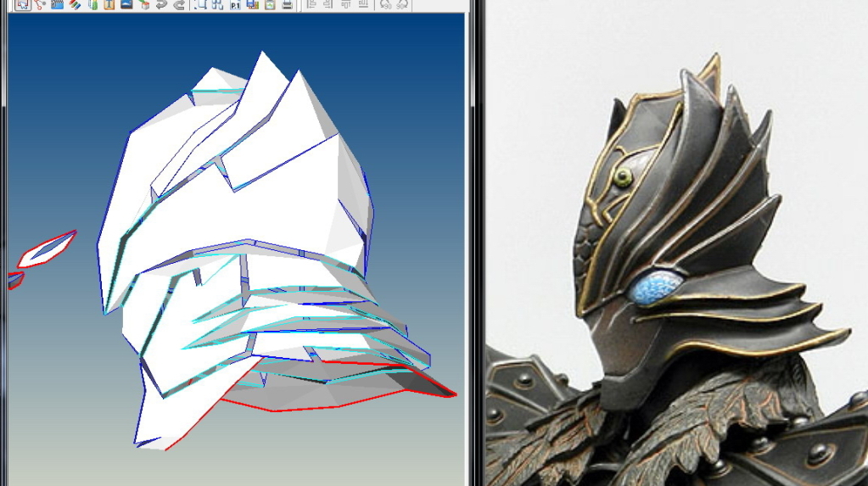Click the 3D box model icon
This screenshot has width=868, height=486.
coord(144,4)
